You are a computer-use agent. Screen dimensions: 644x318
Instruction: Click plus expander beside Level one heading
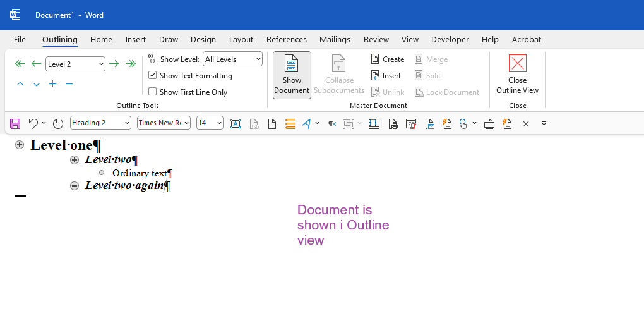coord(20,145)
